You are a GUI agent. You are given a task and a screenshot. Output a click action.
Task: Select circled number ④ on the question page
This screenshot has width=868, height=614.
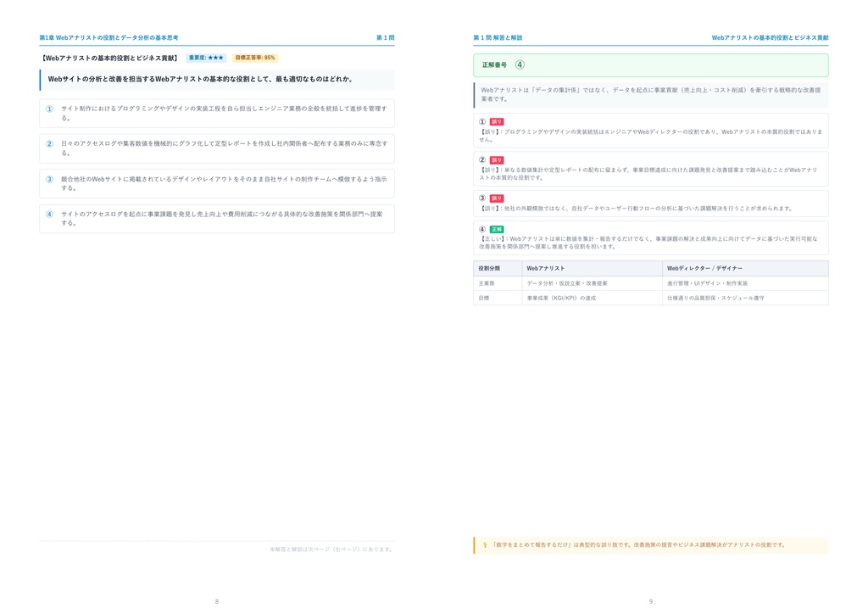[x=49, y=214]
